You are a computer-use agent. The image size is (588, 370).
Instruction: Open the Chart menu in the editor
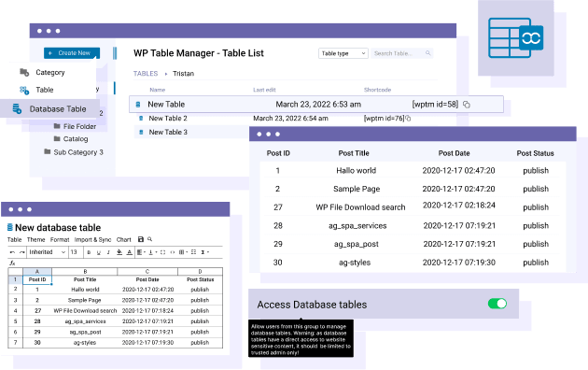click(124, 239)
